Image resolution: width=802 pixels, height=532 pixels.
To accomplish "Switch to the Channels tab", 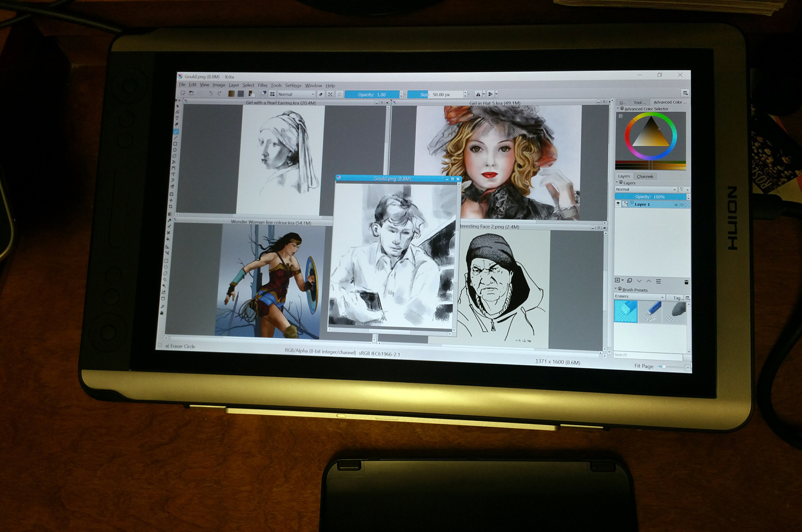I will pos(645,176).
